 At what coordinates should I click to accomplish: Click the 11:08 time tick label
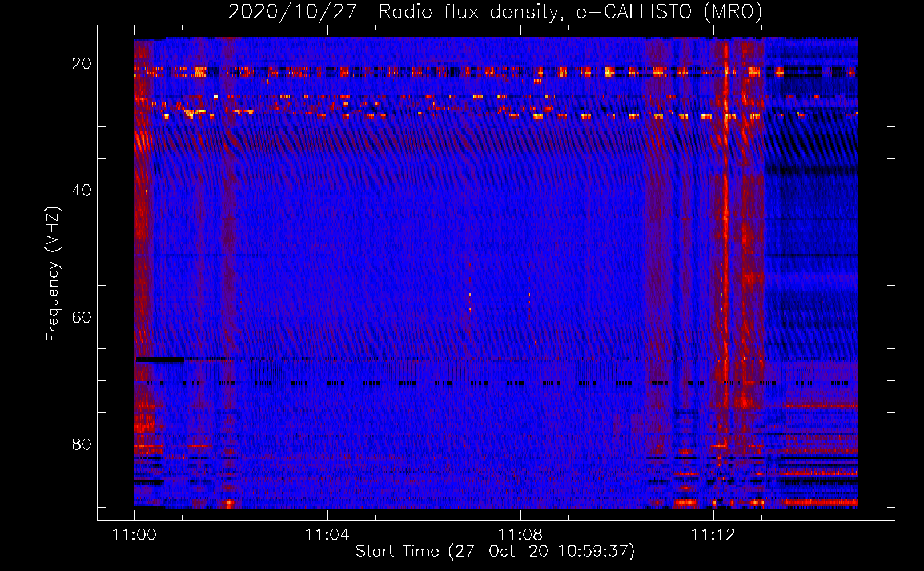pyautogui.click(x=520, y=534)
